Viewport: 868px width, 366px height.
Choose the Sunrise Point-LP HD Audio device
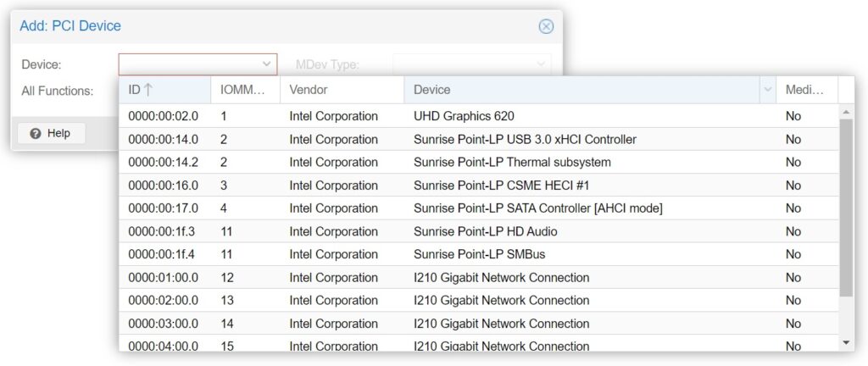click(x=480, y=231)
